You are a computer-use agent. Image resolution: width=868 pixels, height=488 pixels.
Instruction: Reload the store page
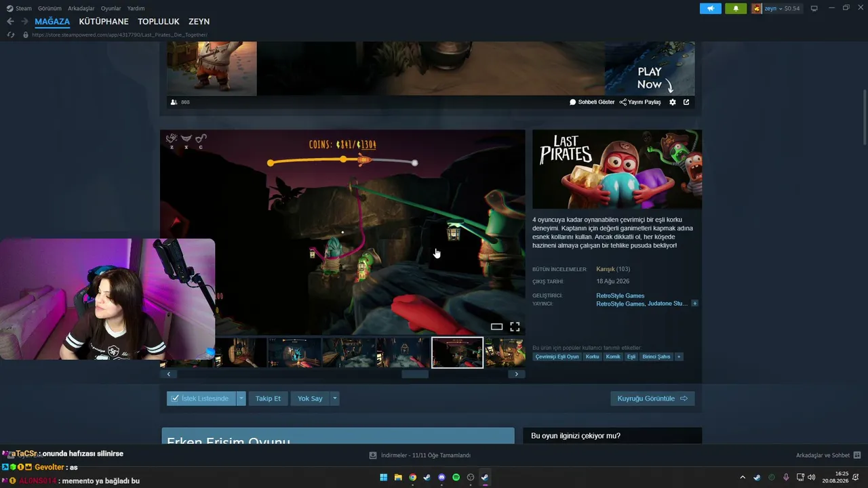coord(11,35)
